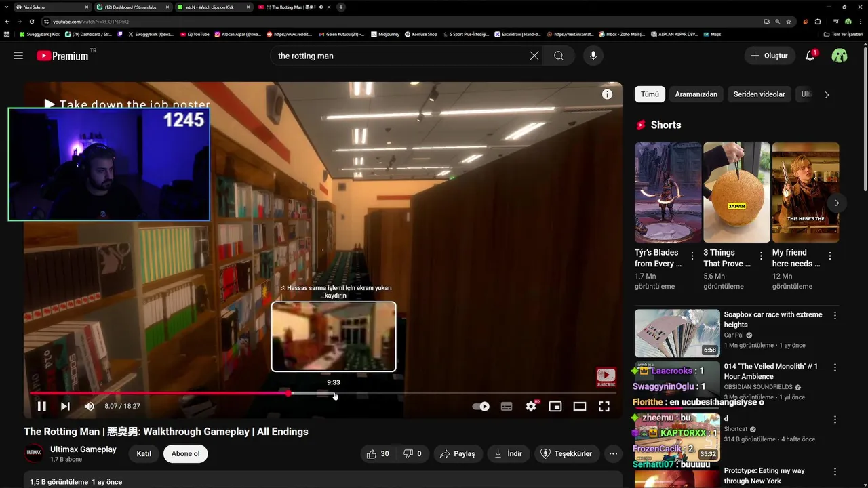
Task: Open browser extensions puzzle icon
Action: [818, 22]
